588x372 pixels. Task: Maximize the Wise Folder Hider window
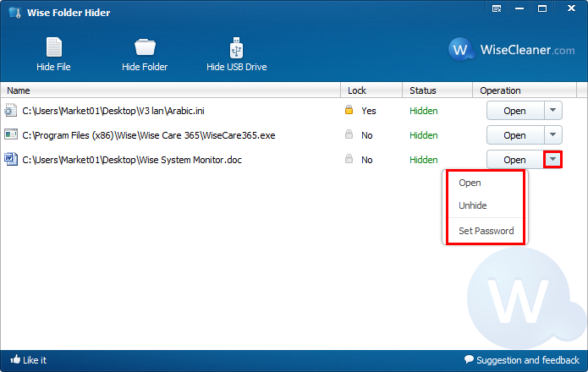(x=542, y=8)
